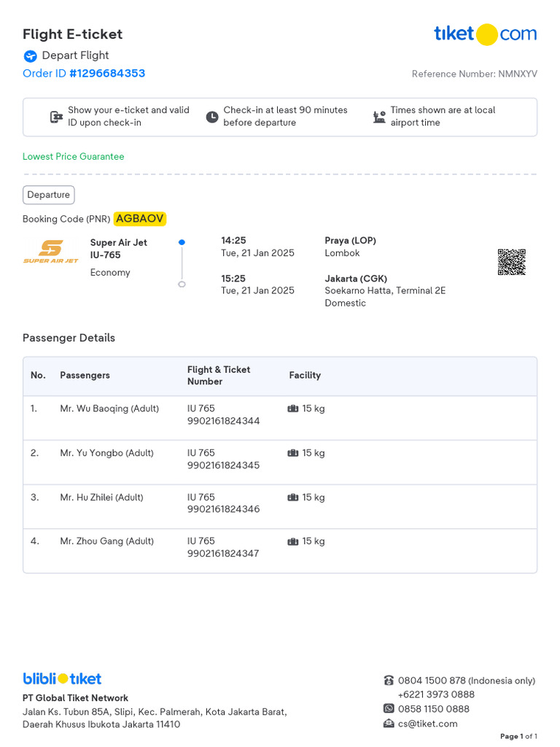Screen dimensions: 560x747
Task: Click baggage icon in Yu Yongbo row
Action: [x=293, y=453]
